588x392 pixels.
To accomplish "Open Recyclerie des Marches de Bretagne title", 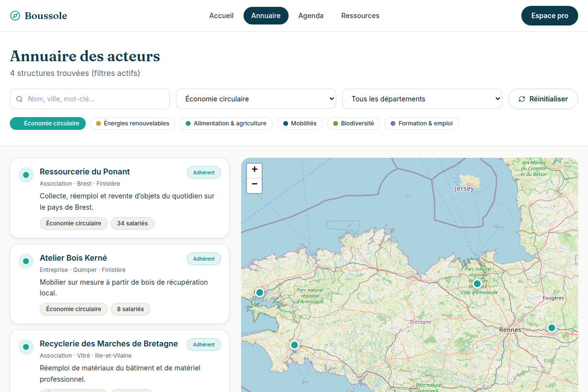I will pos(109,344).
